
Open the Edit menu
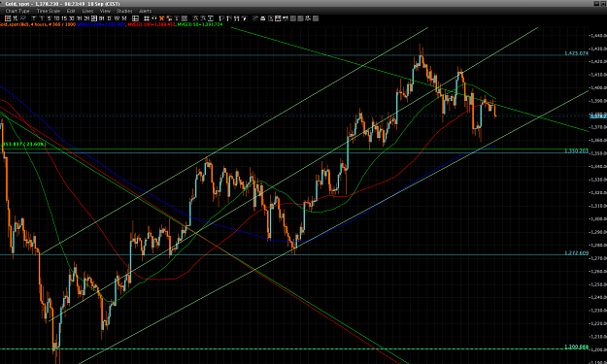(x=71, y=11)
